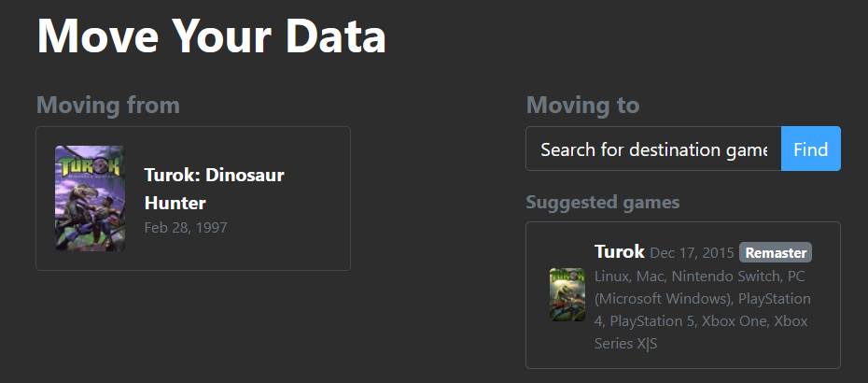Click the Feb 28, 1997 release date
Viewport: 868px width, 383px height.
[x=186, y=227]
